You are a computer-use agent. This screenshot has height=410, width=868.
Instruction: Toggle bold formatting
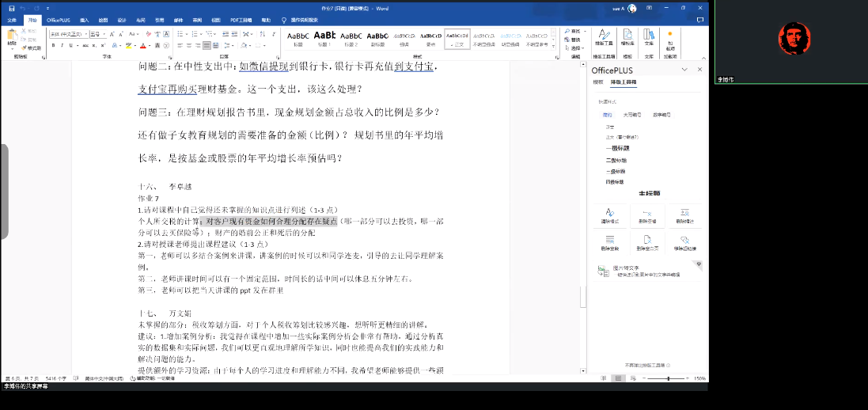[x=54, y=45]
